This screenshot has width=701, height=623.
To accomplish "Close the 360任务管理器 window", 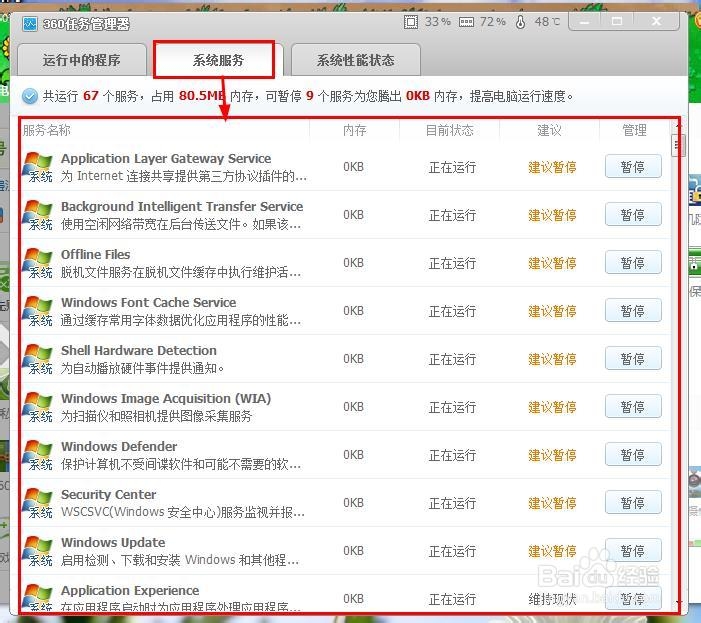I will coord(657,21).
